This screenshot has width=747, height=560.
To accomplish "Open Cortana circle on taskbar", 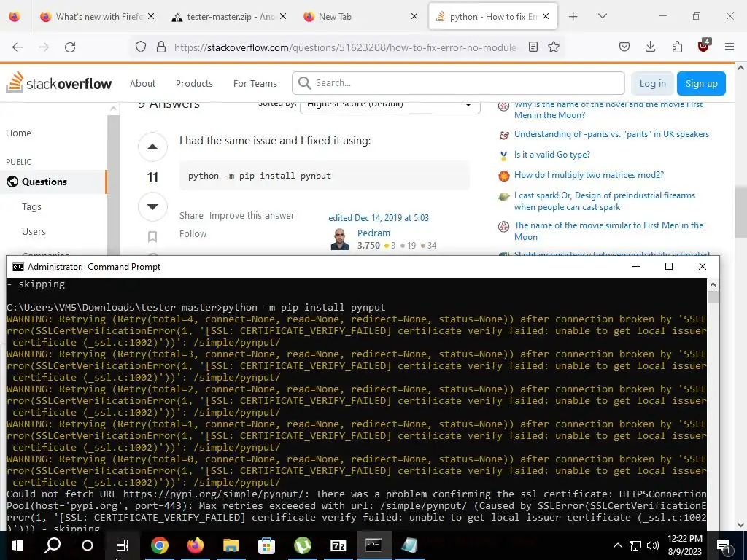I will [88, 545].
